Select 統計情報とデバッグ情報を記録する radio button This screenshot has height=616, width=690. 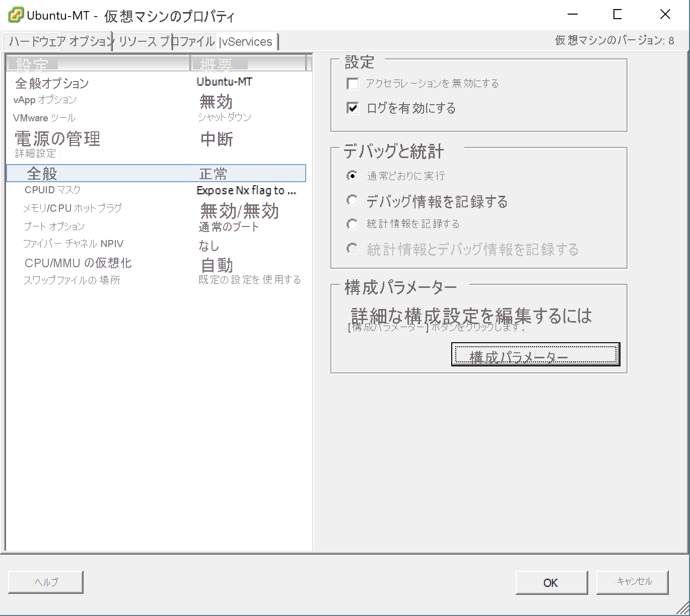(353, 249)
